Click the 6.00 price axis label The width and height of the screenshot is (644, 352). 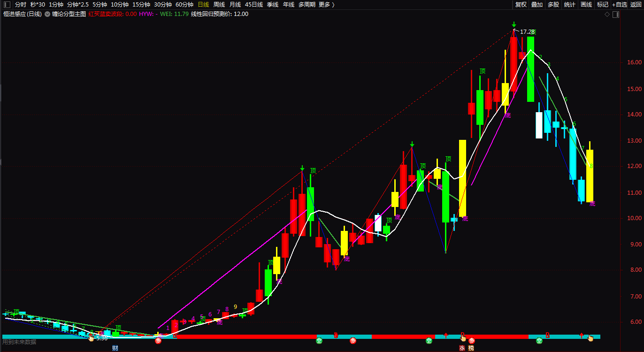click(x=636, y=322)
